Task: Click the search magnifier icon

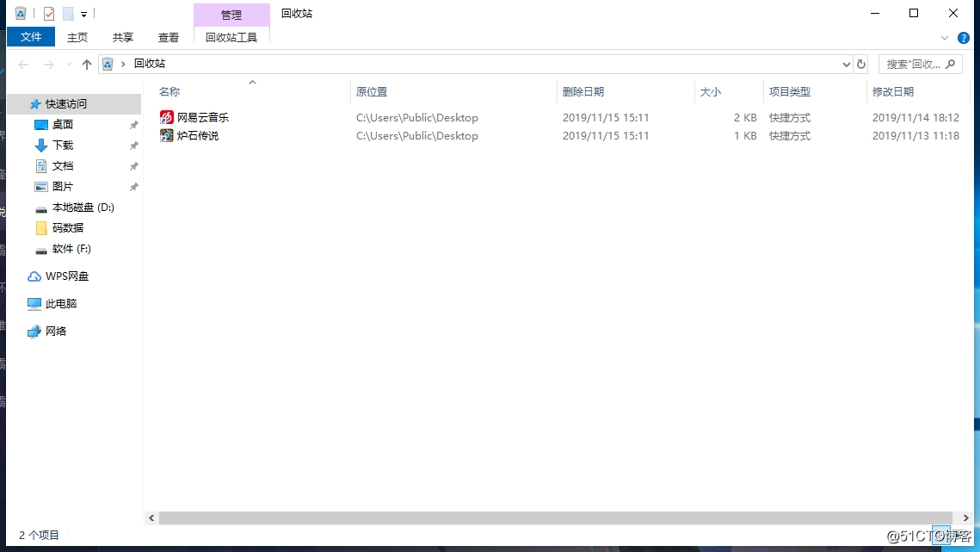Action: pyautogui.click(x=951, y=64)
